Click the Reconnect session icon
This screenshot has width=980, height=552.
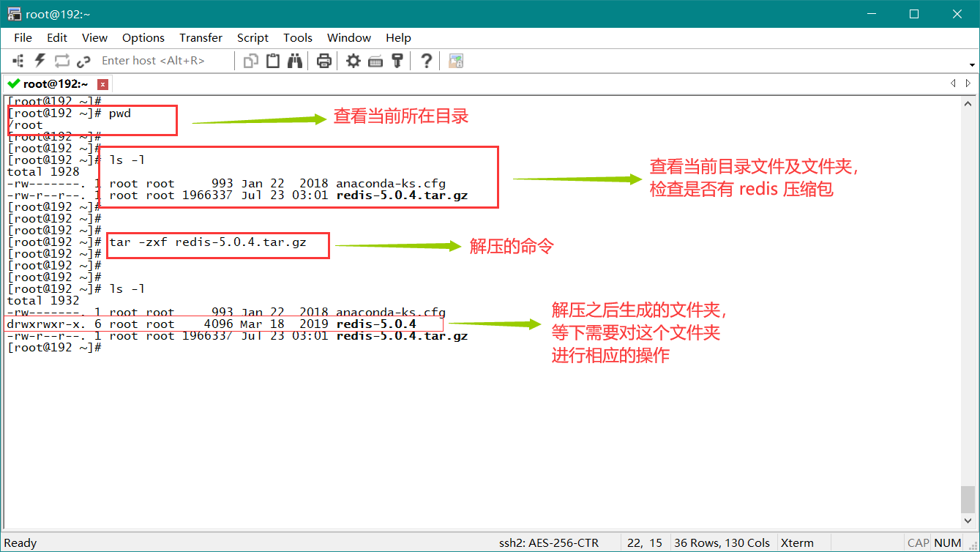pyautogui.click(x=61, y=61)
